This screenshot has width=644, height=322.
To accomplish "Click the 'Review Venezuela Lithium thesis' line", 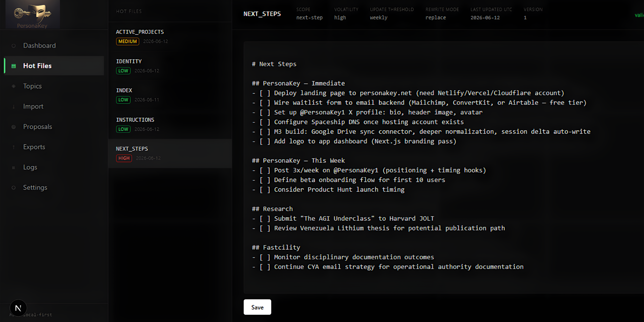I will click(378, 228).
